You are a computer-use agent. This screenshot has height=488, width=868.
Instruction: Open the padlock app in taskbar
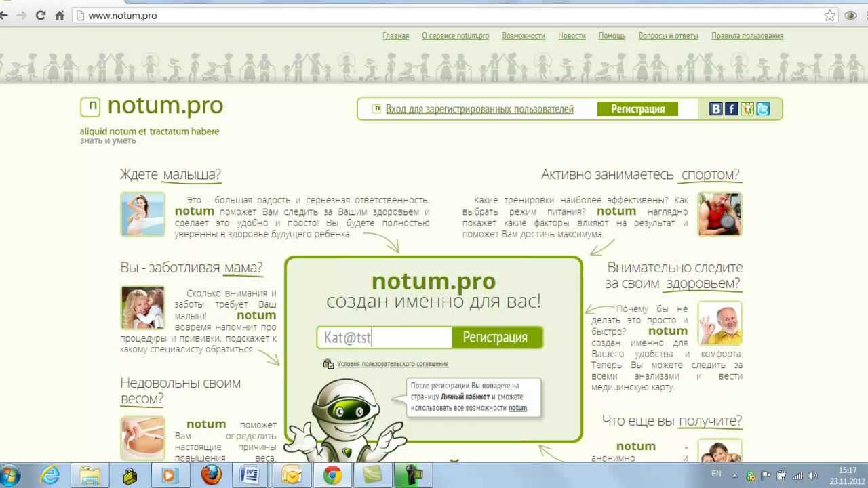129,476
